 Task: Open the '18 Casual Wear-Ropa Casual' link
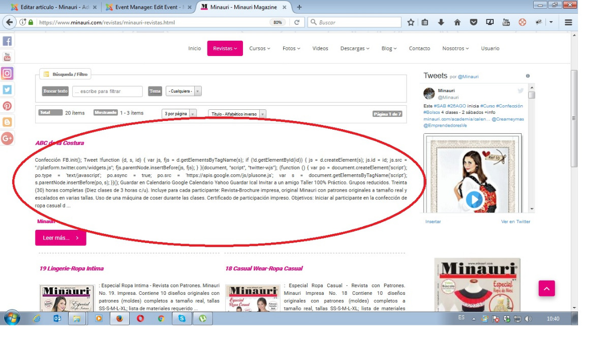264,268
